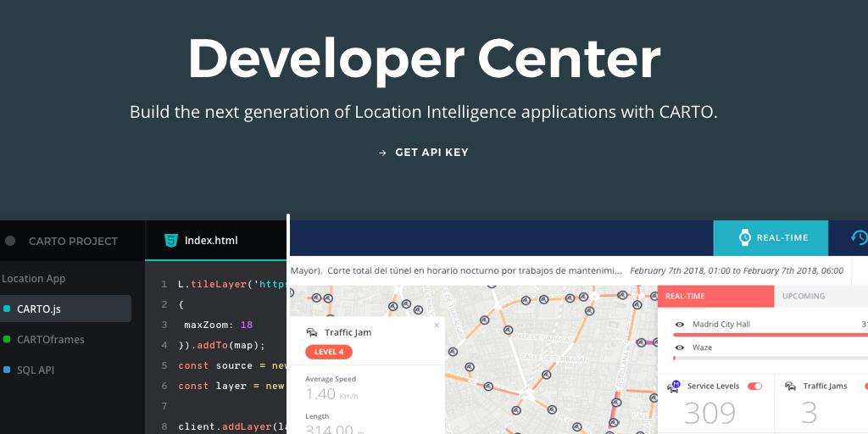Click the Developer Center heading
The height and width of the screenshot is (434, 868).
[x=425, y=58]
